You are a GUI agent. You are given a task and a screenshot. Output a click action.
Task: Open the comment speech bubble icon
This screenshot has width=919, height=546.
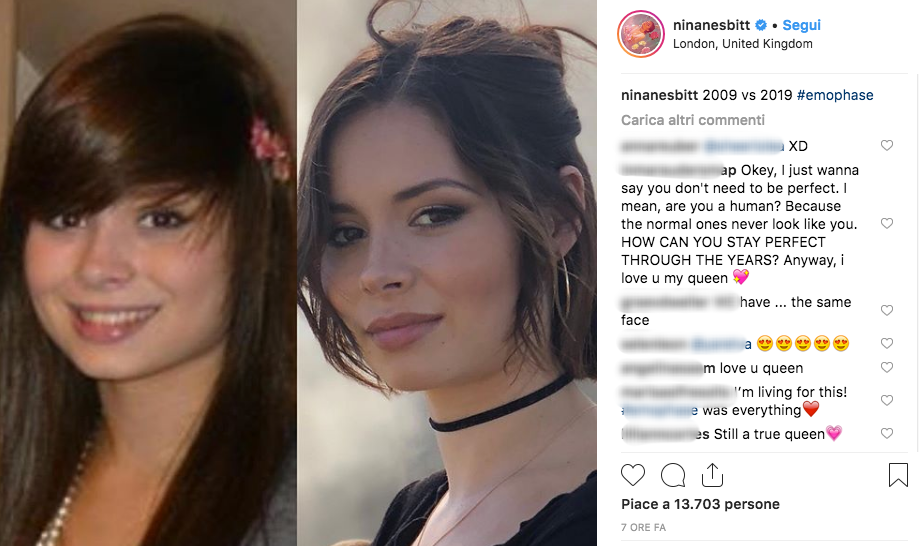coord(673,475)
